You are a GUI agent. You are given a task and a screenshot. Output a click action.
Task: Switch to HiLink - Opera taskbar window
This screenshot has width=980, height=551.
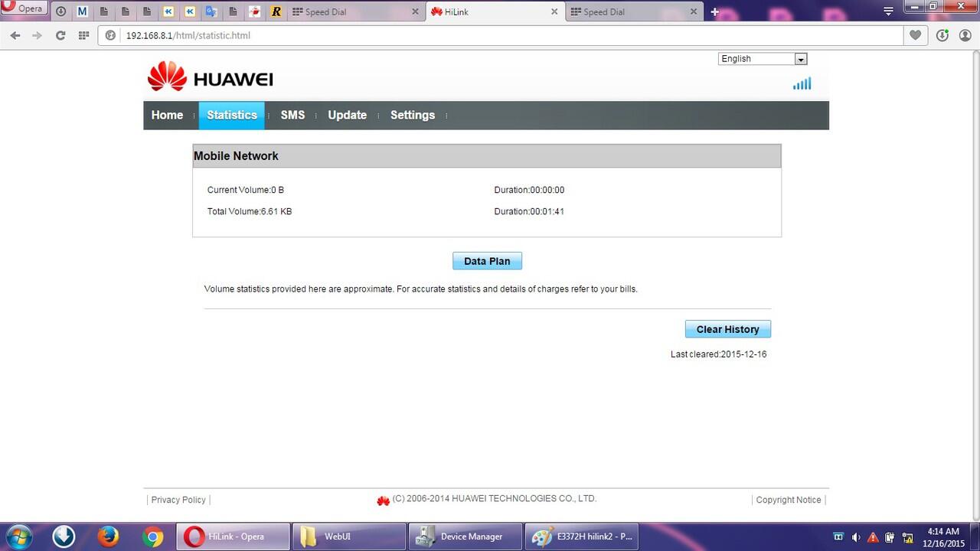point(234,536)
